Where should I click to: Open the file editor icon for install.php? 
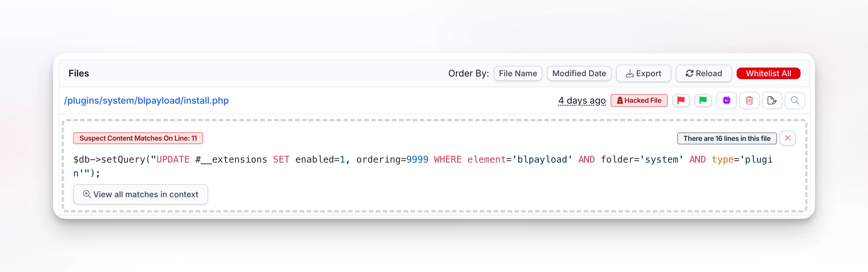point(772,100)
